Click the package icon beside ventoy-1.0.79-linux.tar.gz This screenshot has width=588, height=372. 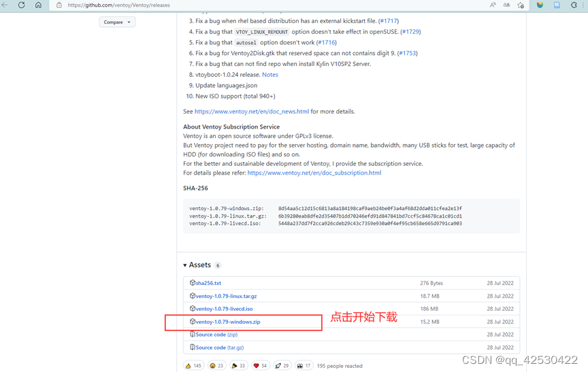(193, 296)
